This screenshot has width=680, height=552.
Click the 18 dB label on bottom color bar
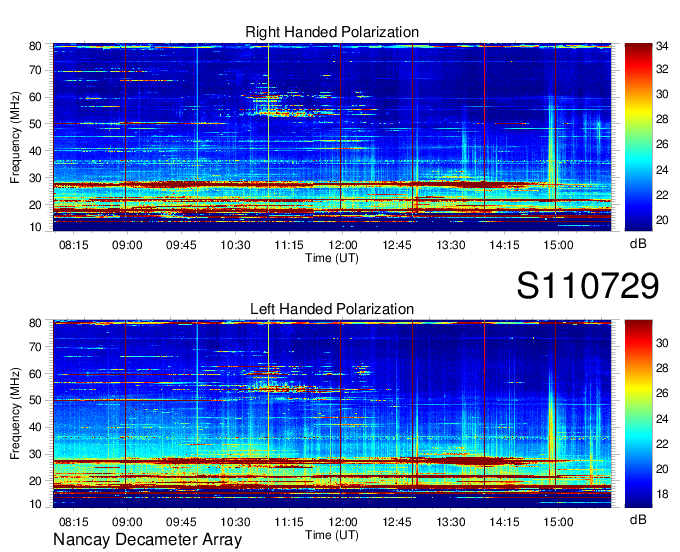[662, 494]
